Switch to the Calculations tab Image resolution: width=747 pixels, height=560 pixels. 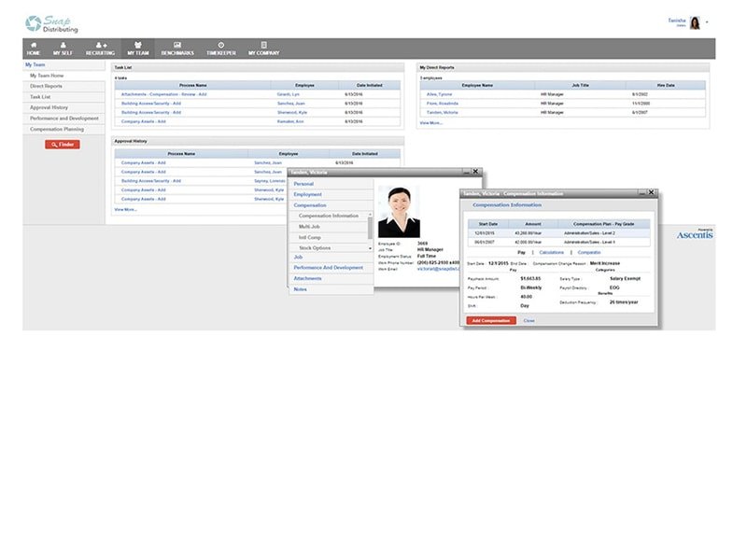coord(552,252)
